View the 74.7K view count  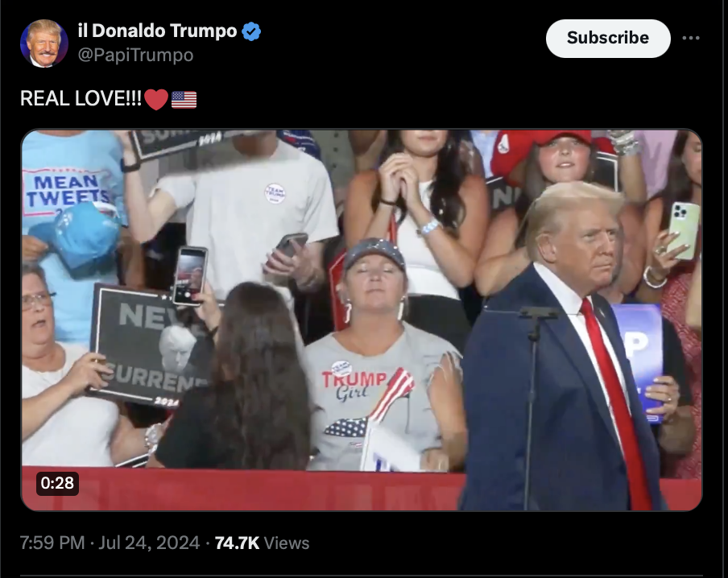tap(237, 543)
